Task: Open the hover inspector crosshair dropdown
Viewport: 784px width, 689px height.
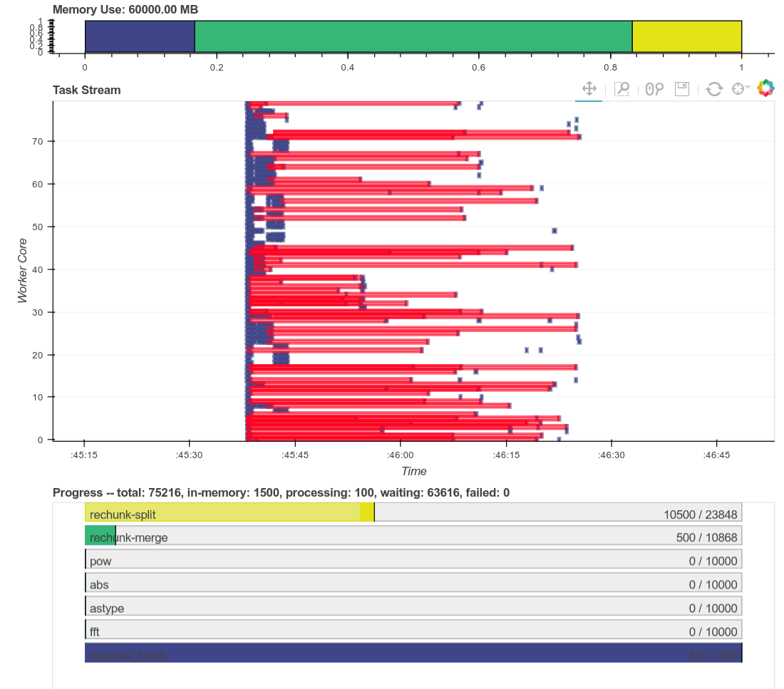Action: click(741, 89)
